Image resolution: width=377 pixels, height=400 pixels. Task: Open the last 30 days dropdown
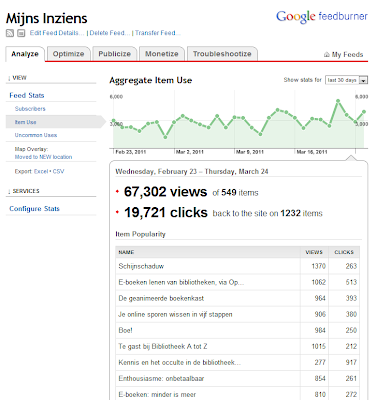346,80
